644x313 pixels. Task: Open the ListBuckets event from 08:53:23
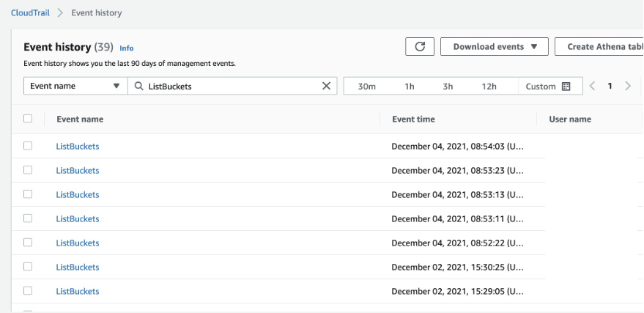[x=78, y=170]
